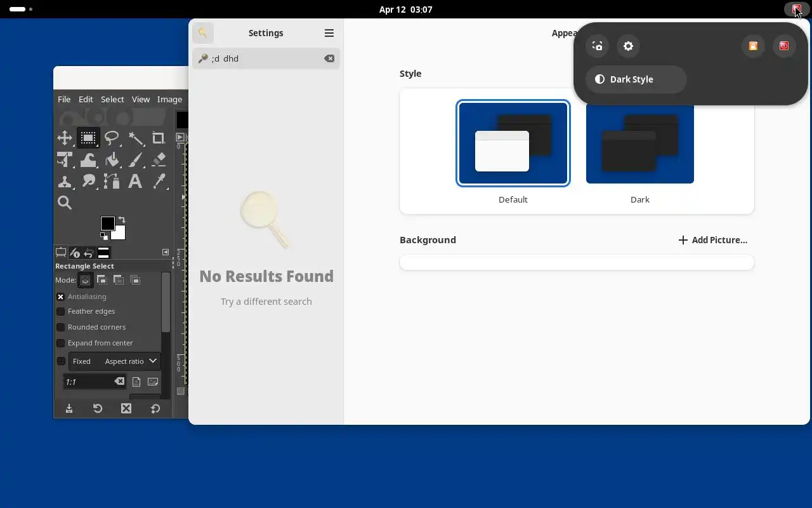Toggle the search button in Settings header
This screenshot has width=812, height=508.
pos(203,32)
